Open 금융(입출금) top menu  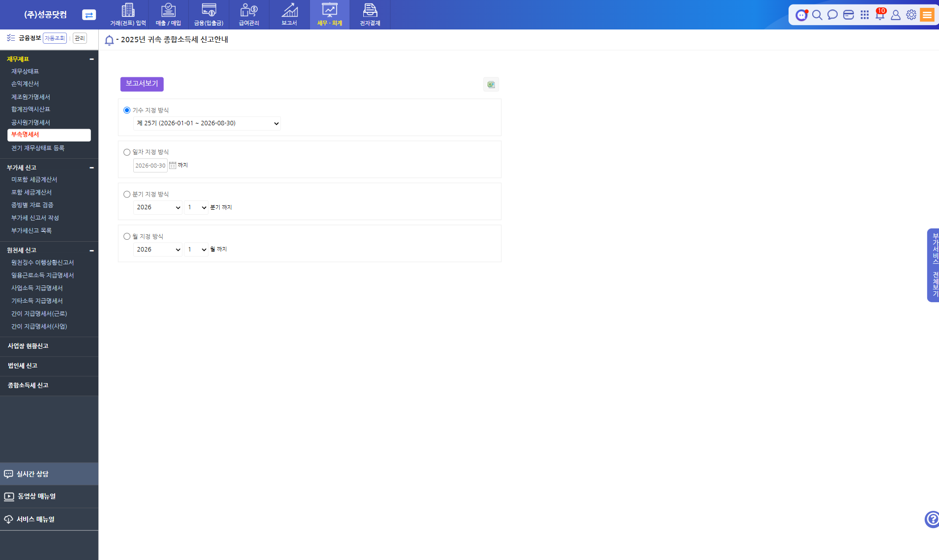coord(208,15)
